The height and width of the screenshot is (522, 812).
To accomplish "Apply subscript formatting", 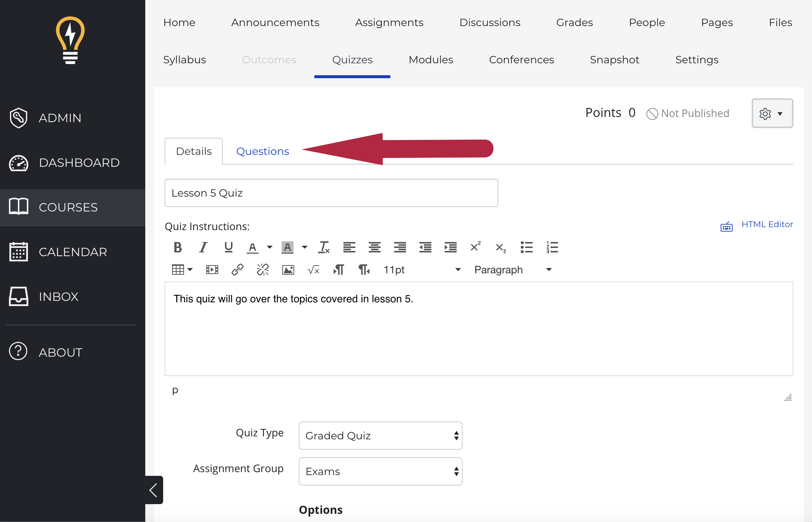I will point(501,248).
